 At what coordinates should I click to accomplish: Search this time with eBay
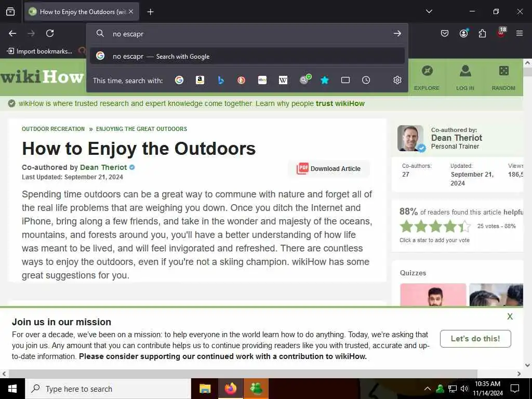(262, 80)
